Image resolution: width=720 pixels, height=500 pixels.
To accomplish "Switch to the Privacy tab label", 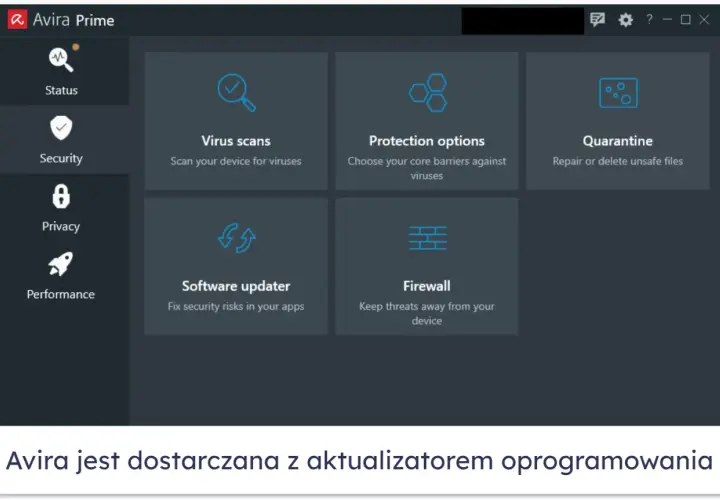I will tap(61, 226).
